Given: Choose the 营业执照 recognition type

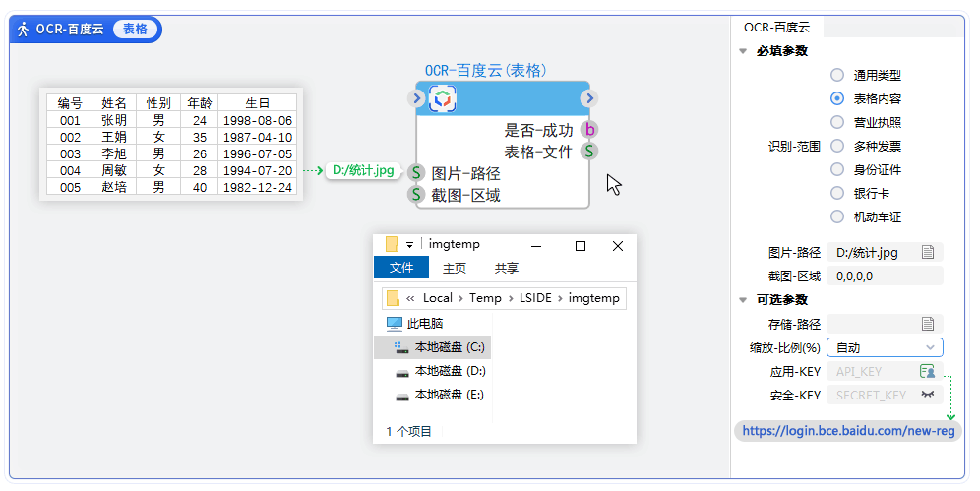Looking at the screenshot, I should (x=837, y=122).
